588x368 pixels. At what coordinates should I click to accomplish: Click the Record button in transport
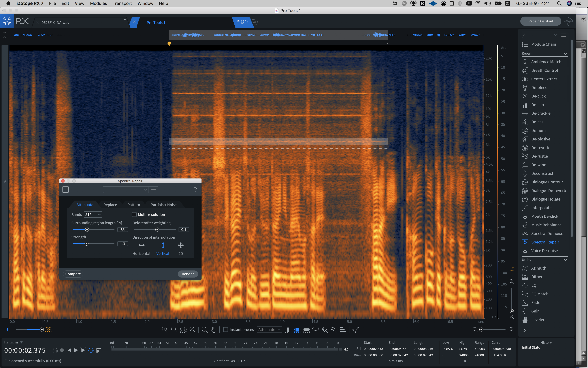pyautogui.click(x=62, y=350)
